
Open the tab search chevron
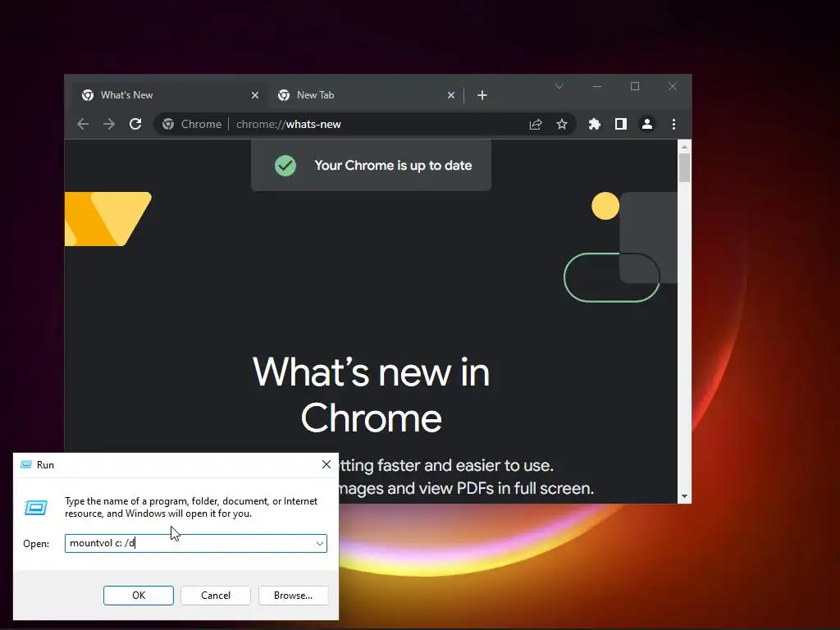[x=559, y=86]
